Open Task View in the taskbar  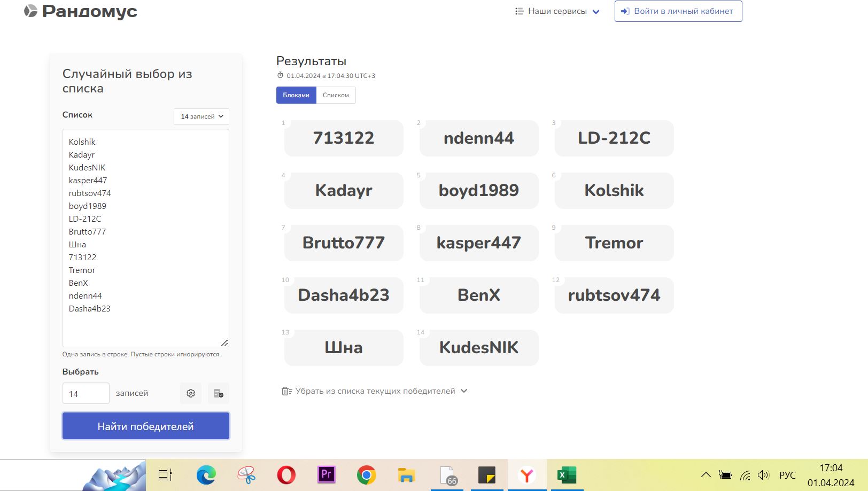tap(165, 474)
